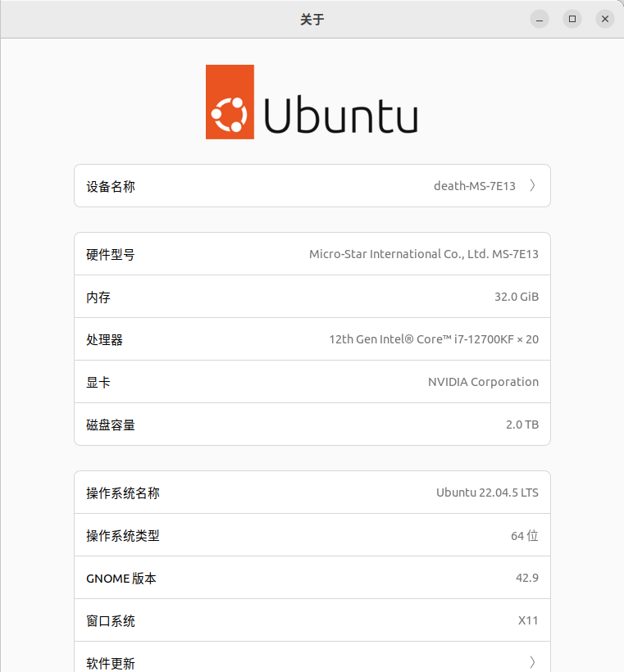624x672 pixels.
Task: Click the 2.0 TB disk value
Action: [522, 425]
